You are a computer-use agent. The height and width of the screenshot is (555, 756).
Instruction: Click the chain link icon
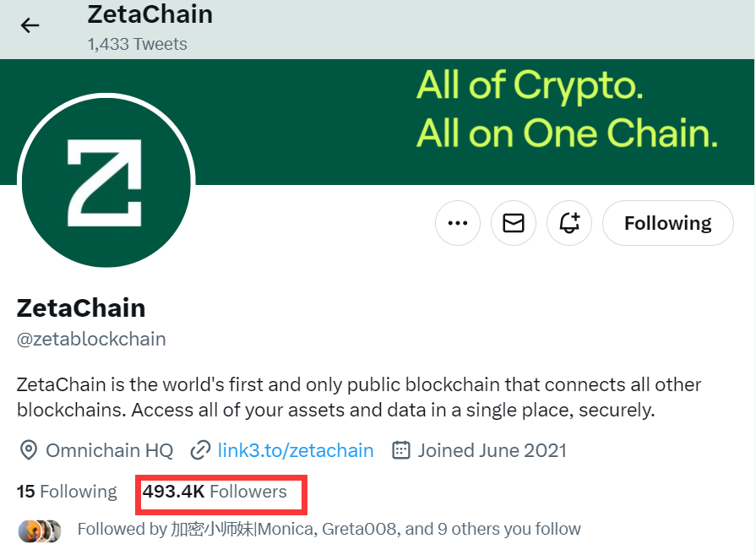pyautogui.click(x=200, y=450)
